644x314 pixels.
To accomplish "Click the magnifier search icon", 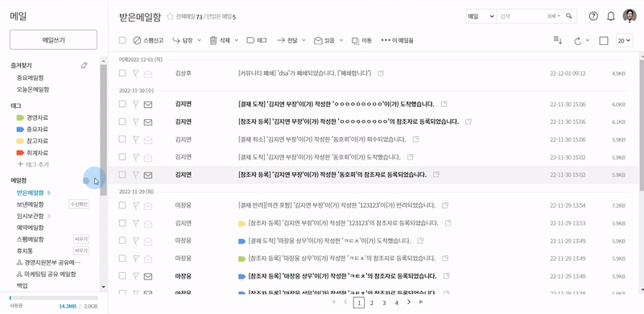I will pyautogui.click(x=569, y=16).
